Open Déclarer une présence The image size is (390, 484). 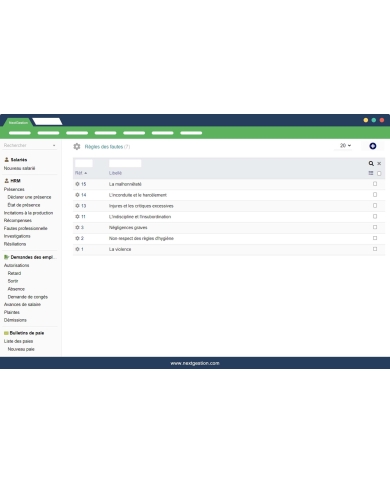[x=29, y=197]
